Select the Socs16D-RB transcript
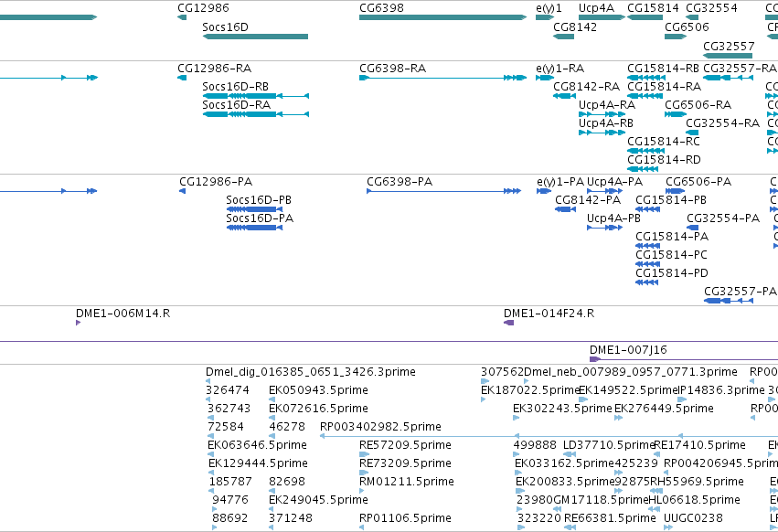The height and width of the screenshot is (532, 778). pyautogui.click(x=256, y=96)
